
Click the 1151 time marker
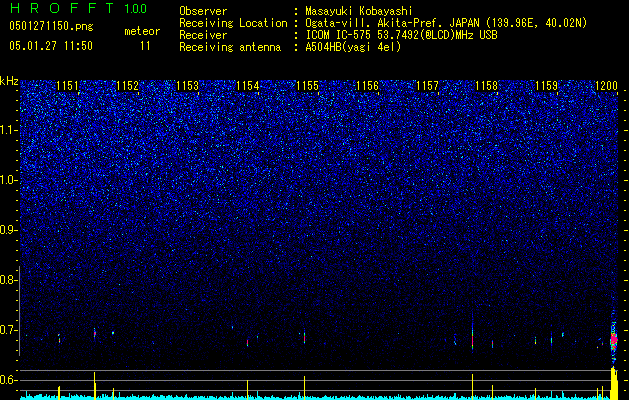click(x=67, y=86)
